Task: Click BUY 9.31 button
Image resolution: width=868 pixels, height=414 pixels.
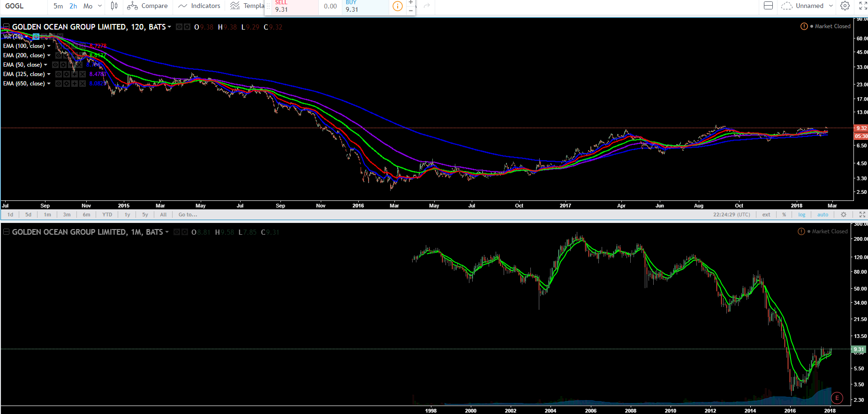Action: pyautogui.click(x=366, y=7)
